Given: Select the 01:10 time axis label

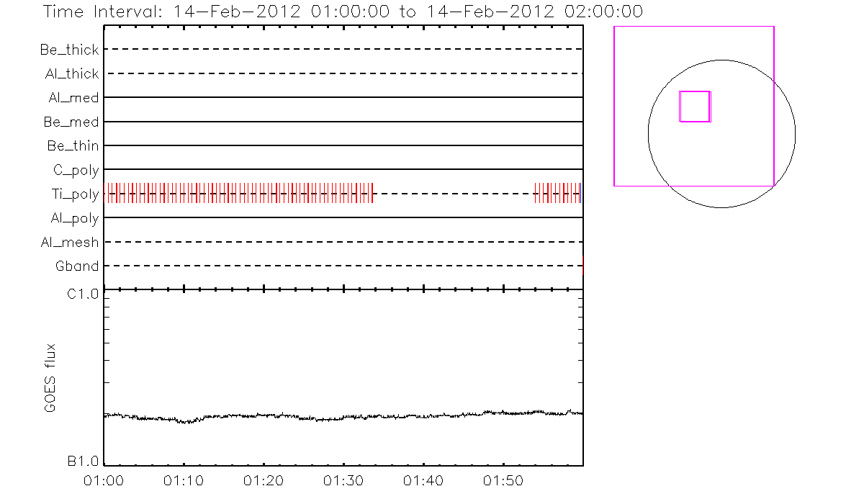Looking at the screenshot, I should tap(184, 480).
